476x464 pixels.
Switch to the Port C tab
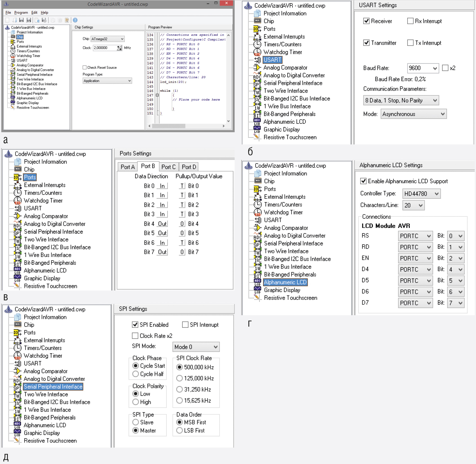tap(169, 167)
